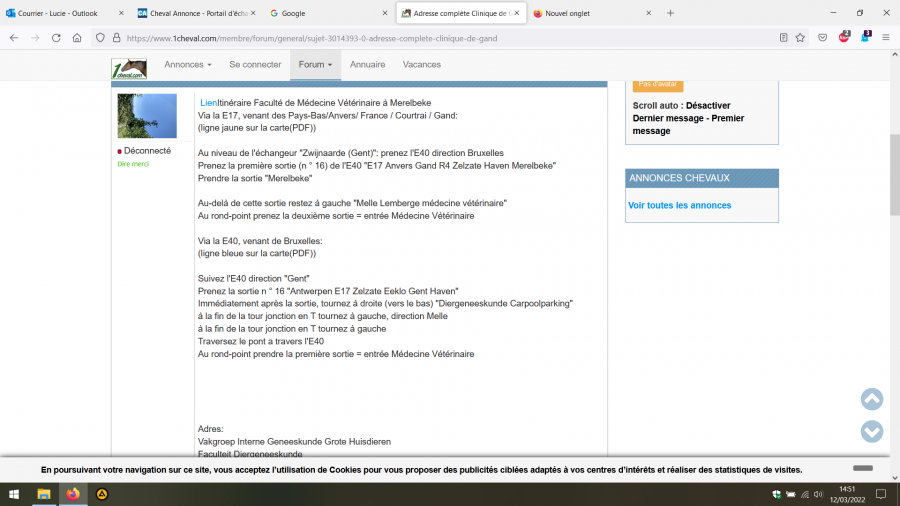Dismiss the cookie notice banner button

(862, 468)
